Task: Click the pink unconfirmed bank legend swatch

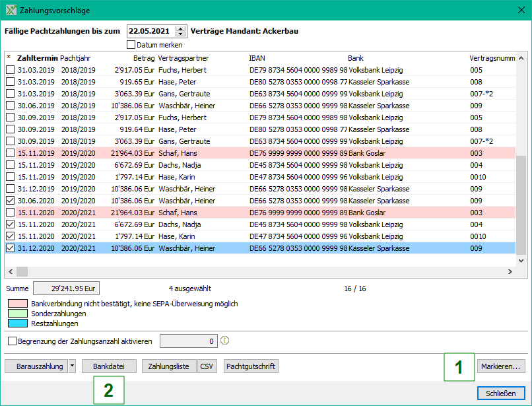Action: 17,304
